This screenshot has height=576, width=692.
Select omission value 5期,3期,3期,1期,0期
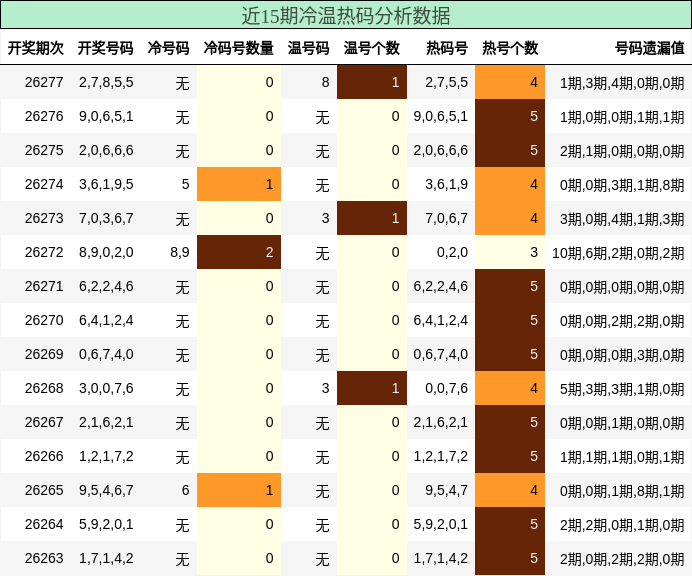pyautogui.click(x=622, y=389)
